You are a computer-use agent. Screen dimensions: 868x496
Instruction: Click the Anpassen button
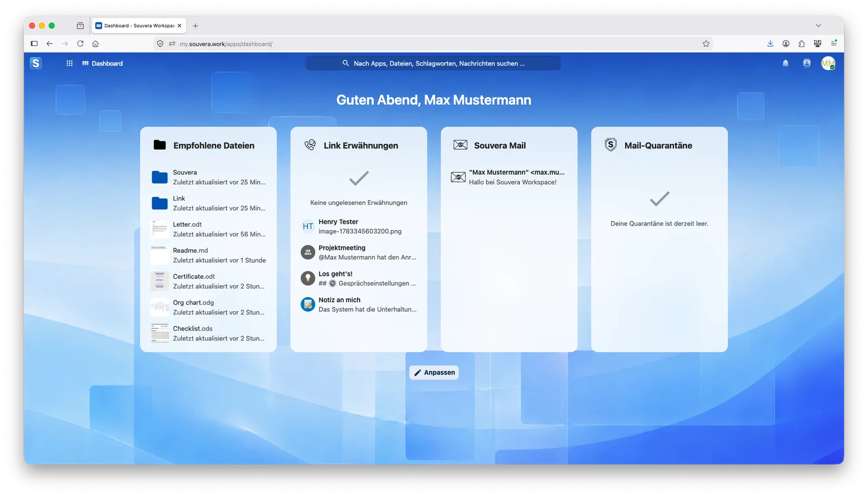point(434,372)
